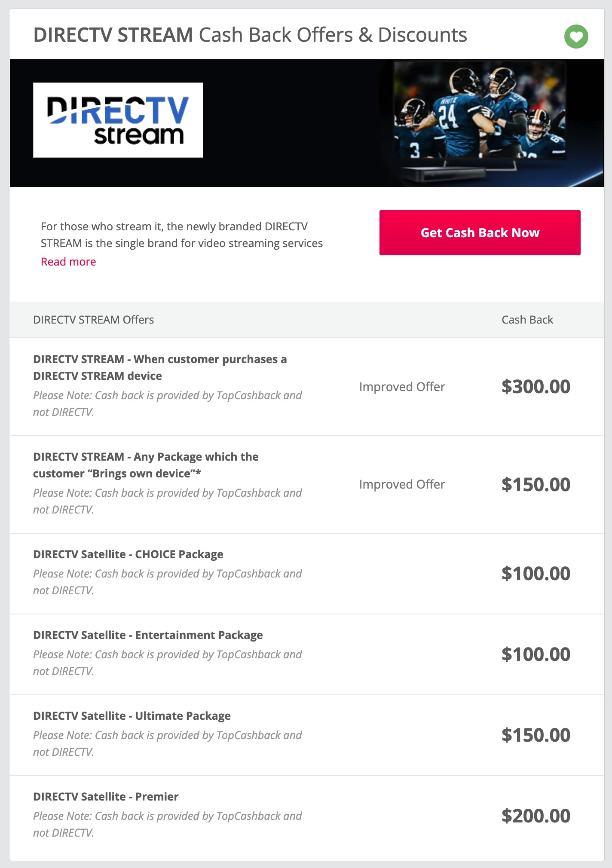Select the Entertainment Package offer
The image size is (612, 868).
tap(148, 635)
